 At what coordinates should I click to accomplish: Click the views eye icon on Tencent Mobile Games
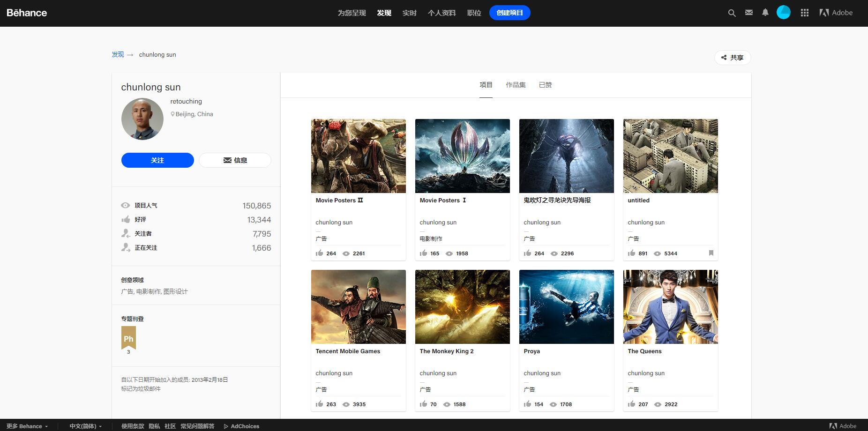coord(346,404)
